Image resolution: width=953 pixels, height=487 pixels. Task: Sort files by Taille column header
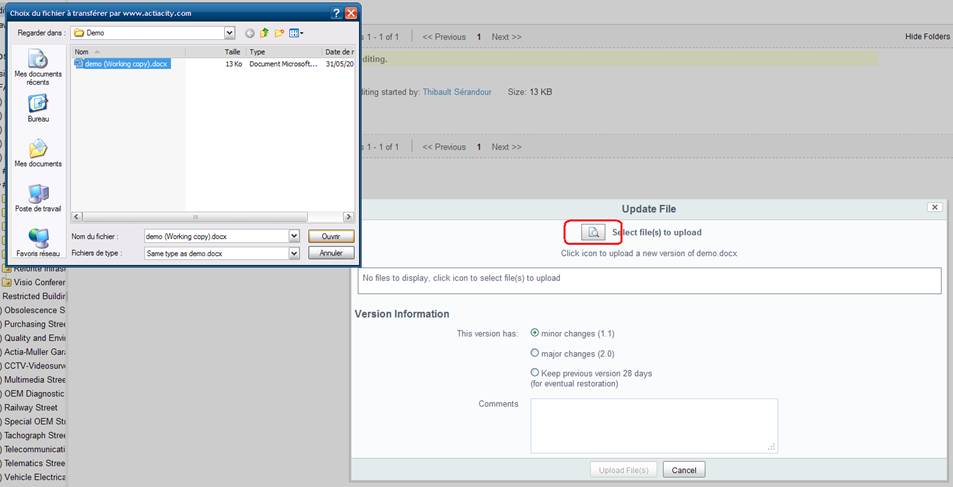[232, 51]
